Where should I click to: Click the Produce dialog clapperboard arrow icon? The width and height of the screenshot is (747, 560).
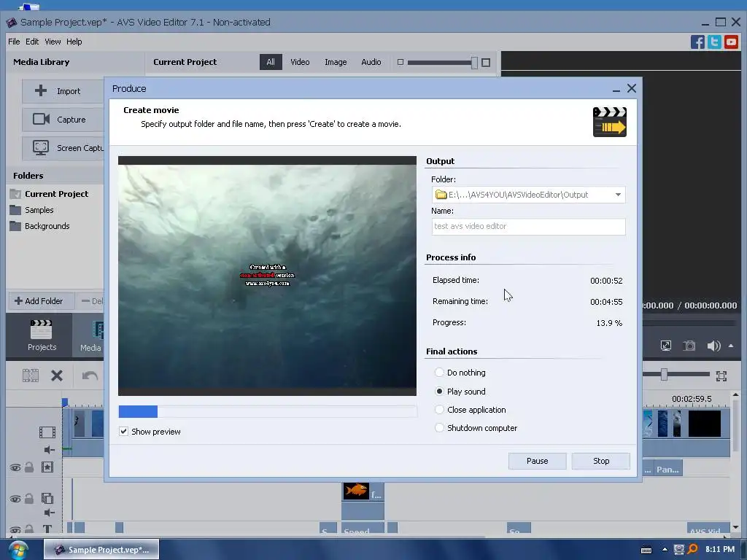point(609,122)
